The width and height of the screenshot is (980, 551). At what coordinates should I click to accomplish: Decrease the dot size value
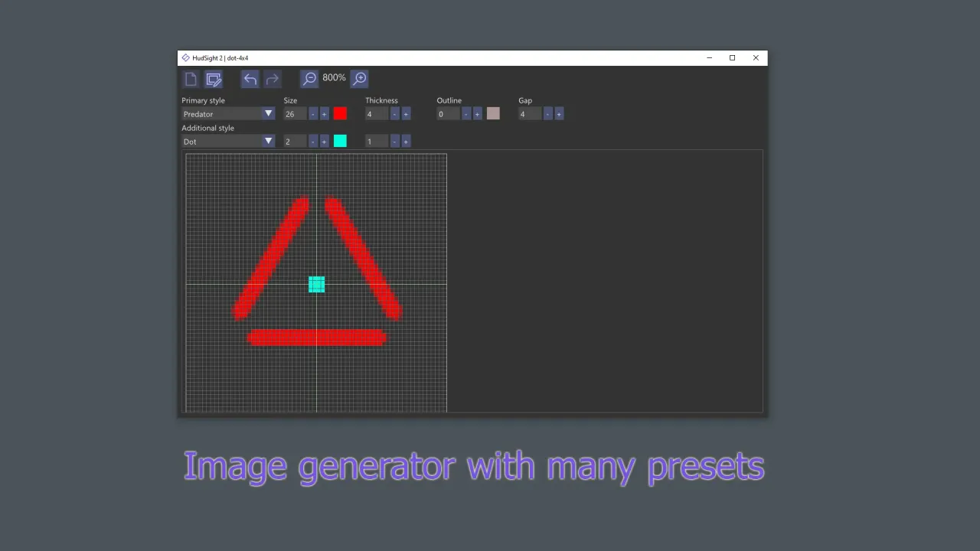[x=312, y=141]
